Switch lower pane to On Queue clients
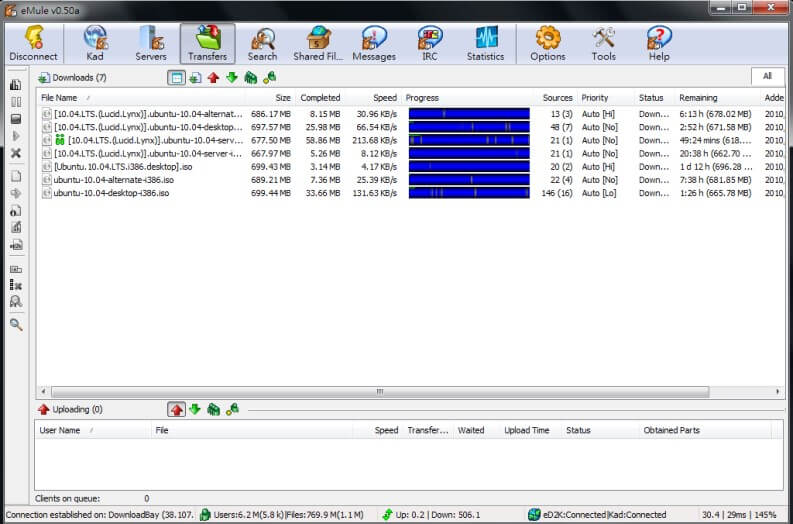 [x=213, y=409]
